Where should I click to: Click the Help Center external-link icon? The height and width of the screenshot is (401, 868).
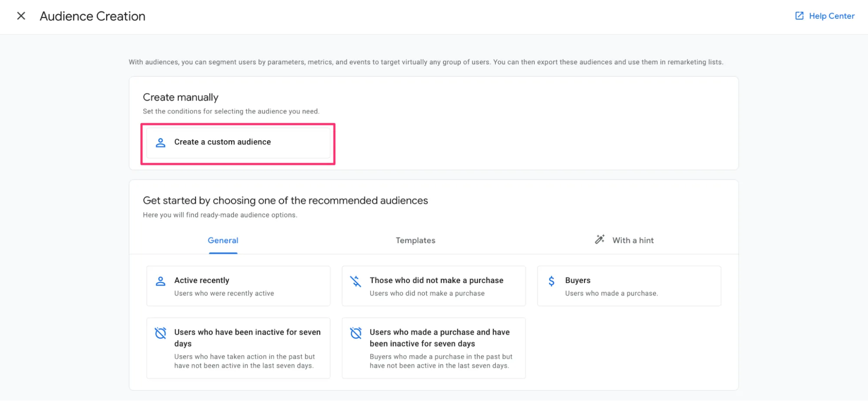coord(799,16)
